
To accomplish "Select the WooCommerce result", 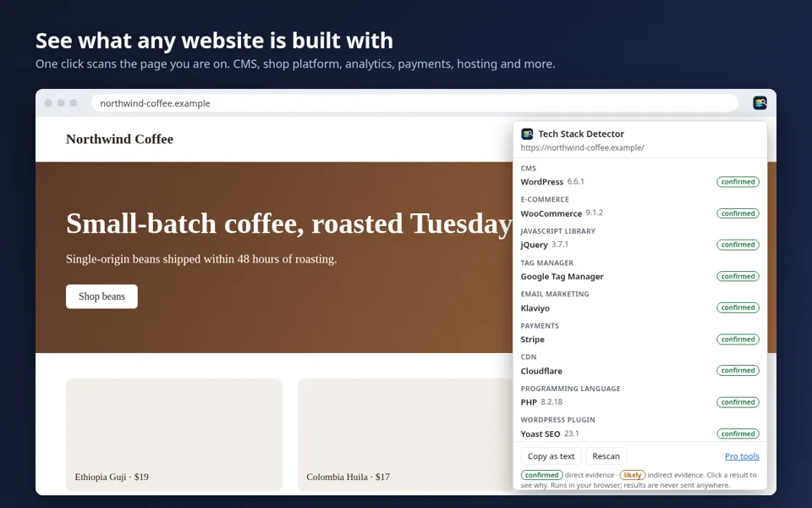I will click(x=639, y=213).
